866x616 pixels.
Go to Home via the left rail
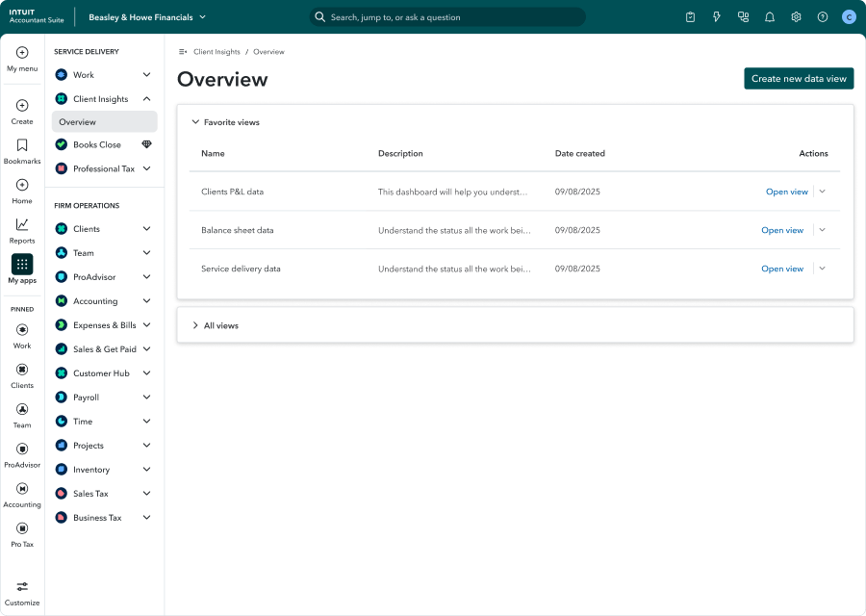(21, 191)
